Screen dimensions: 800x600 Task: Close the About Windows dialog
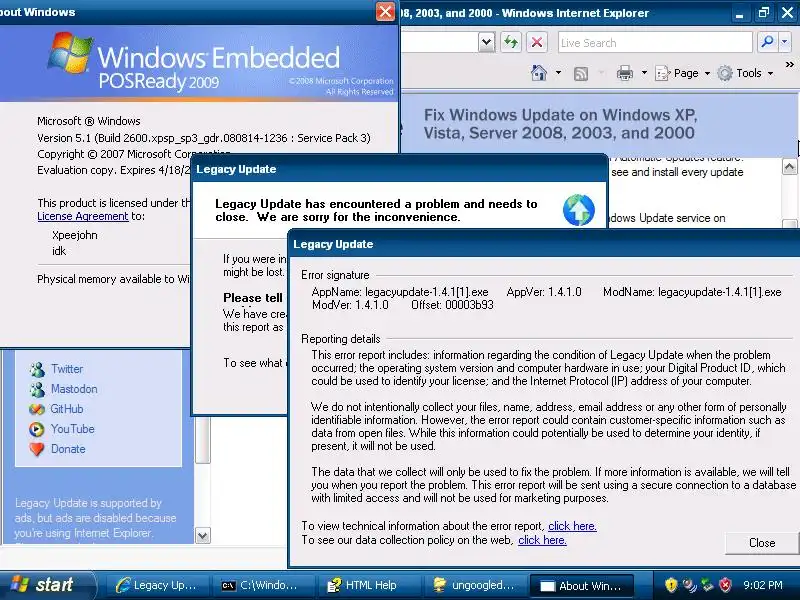pyautogui.click(x=385, y=11)
